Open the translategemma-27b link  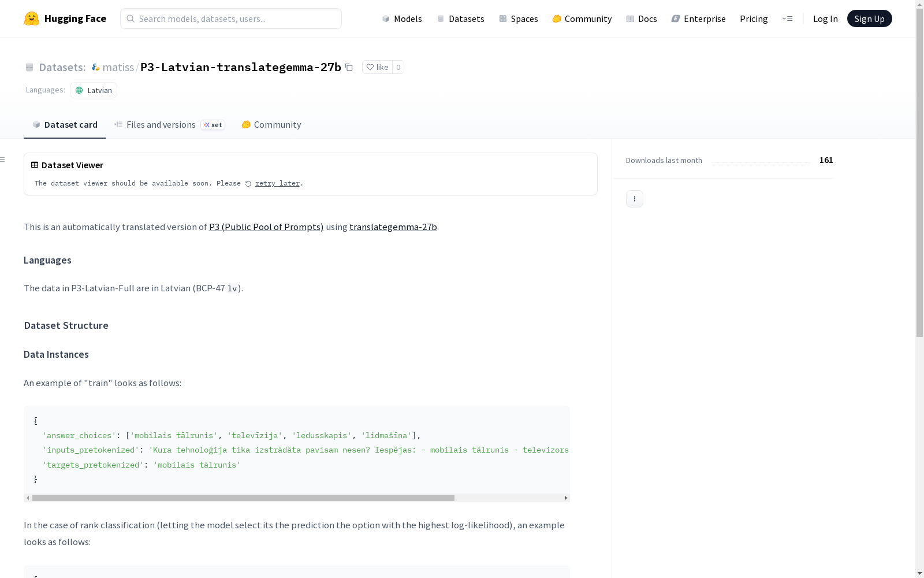tap(393, 227)
